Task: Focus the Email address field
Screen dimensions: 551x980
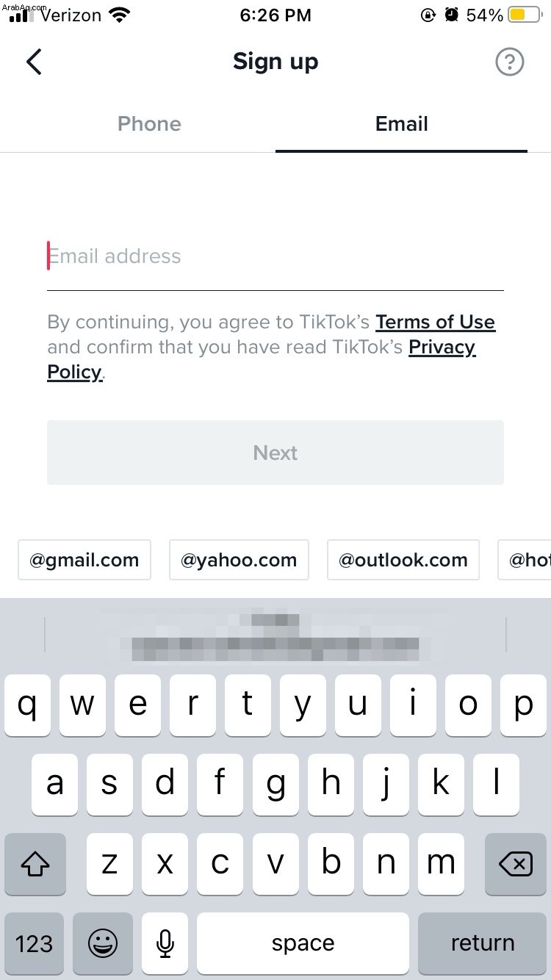Action: coord(275,256)
